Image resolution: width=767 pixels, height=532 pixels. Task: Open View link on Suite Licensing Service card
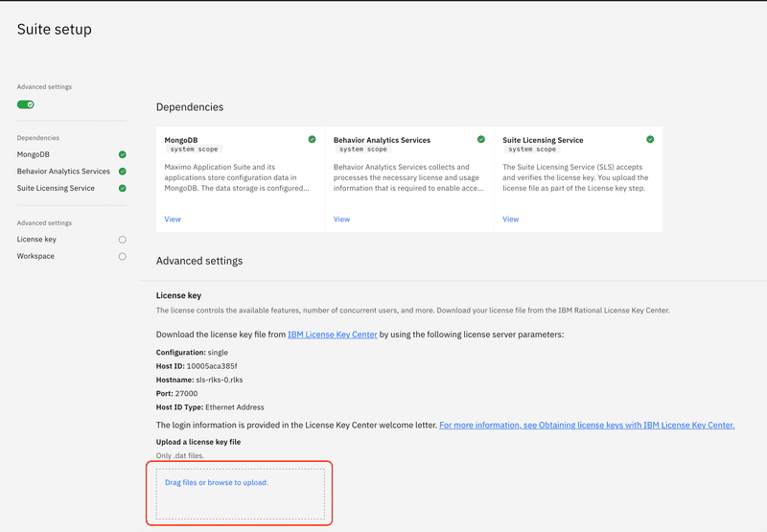tap(511, 220)
